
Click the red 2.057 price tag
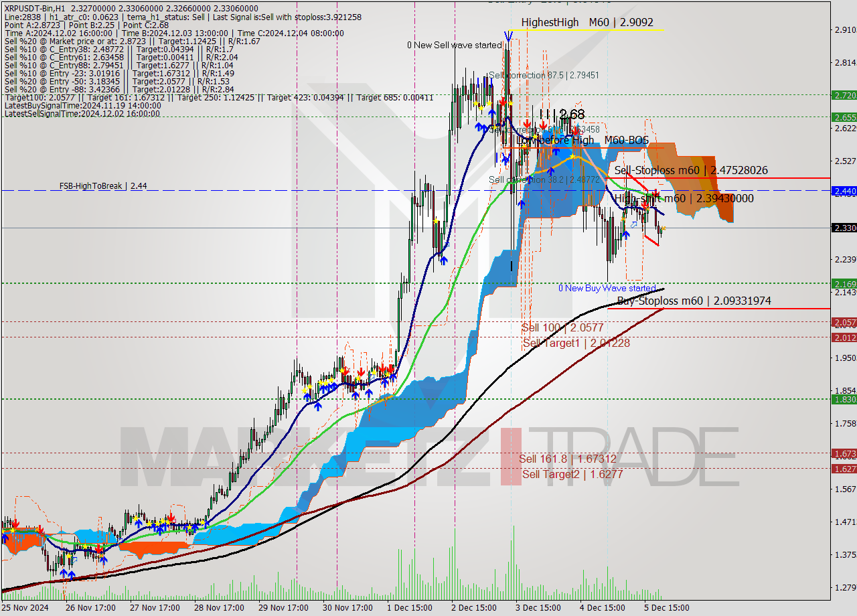(x=844, y=322)
